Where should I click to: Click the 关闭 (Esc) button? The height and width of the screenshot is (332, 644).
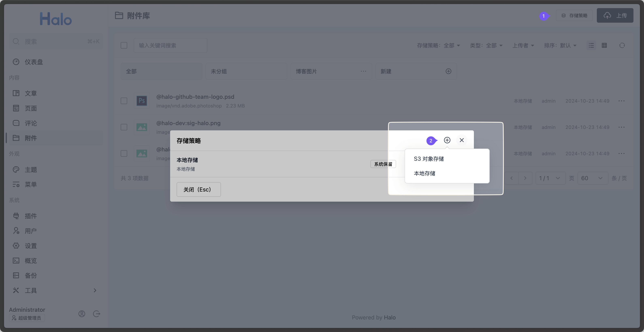tap(198, 189)
